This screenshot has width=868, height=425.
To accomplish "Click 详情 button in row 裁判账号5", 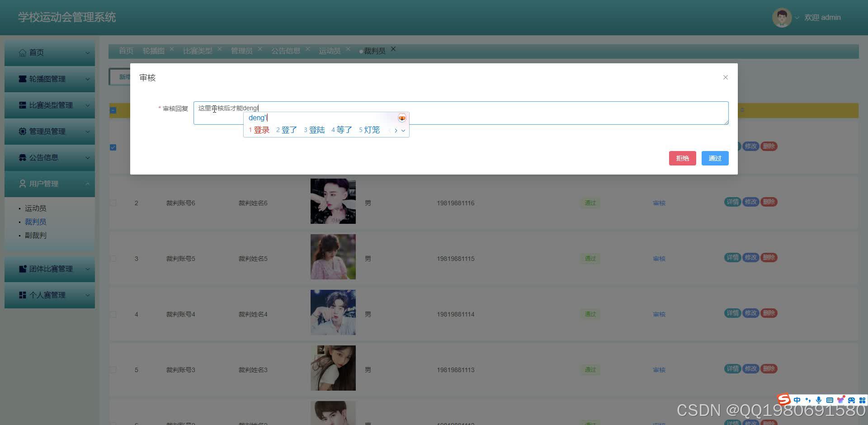I will (x=733, y=257).
